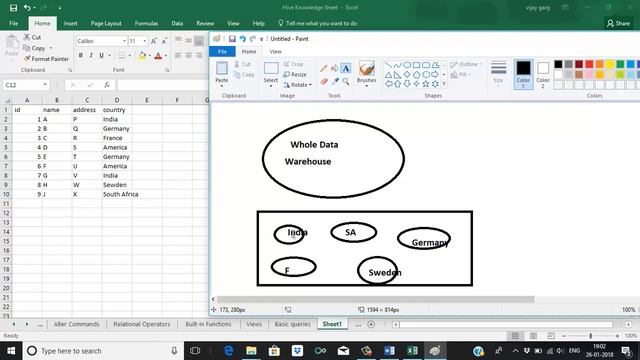
Task: Click the Share button in Excel
Action: pyautogui.click(x=618, y=23)
